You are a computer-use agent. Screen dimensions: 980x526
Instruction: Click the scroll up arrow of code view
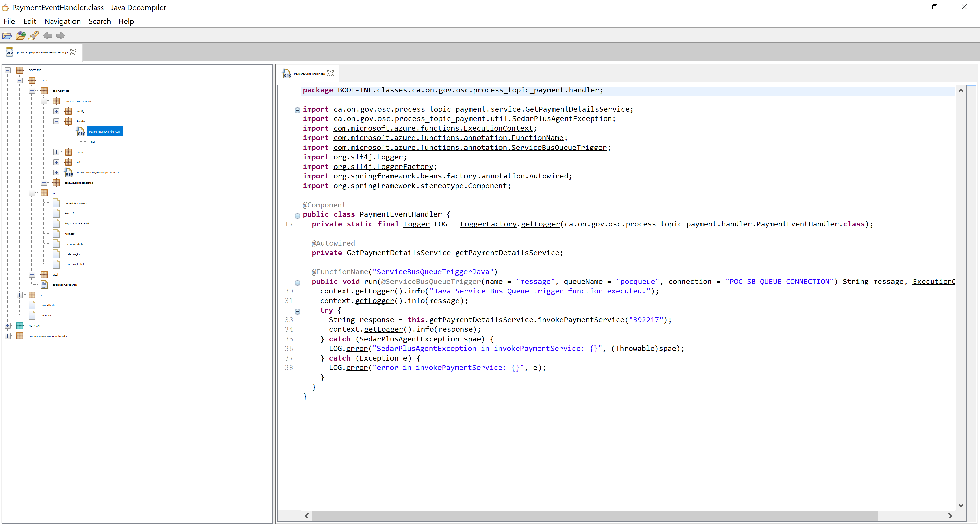961,90
